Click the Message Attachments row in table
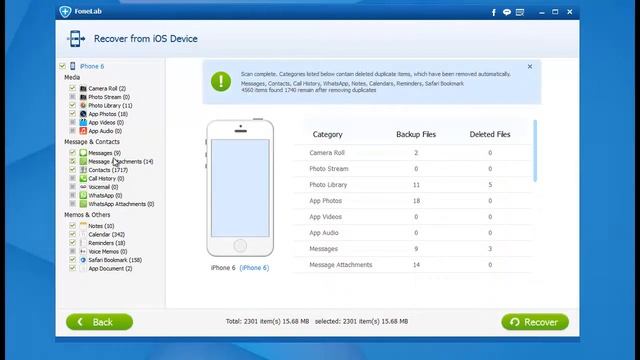The width and height of the screenshot is (640, 360). tap(413, 265)
